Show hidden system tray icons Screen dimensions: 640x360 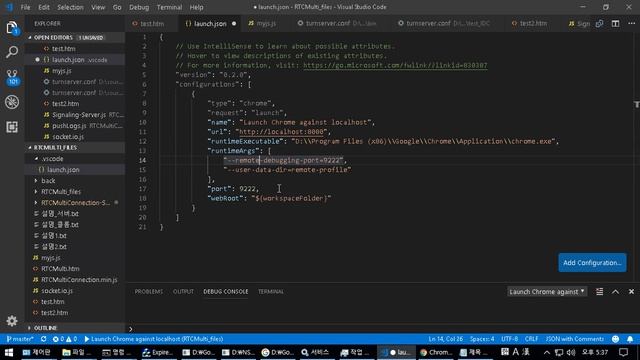(x=547, y=352)
